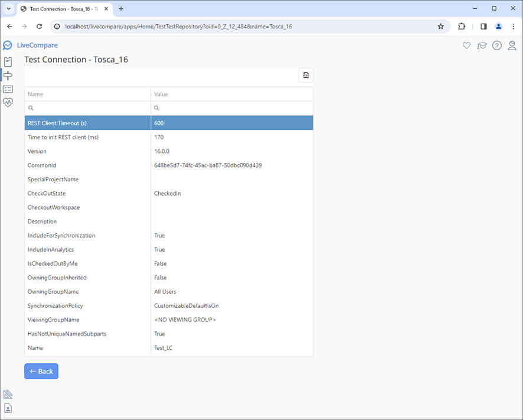Toggle the browser bookmark star
Viewport: 523px width, 420px height.
(441, 27)
